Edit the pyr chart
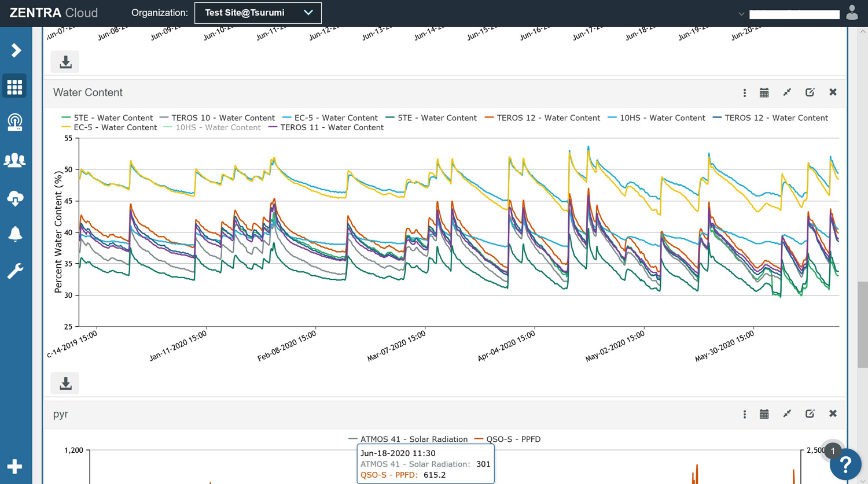This screenshot has height=484, width=868. (810, 414)
